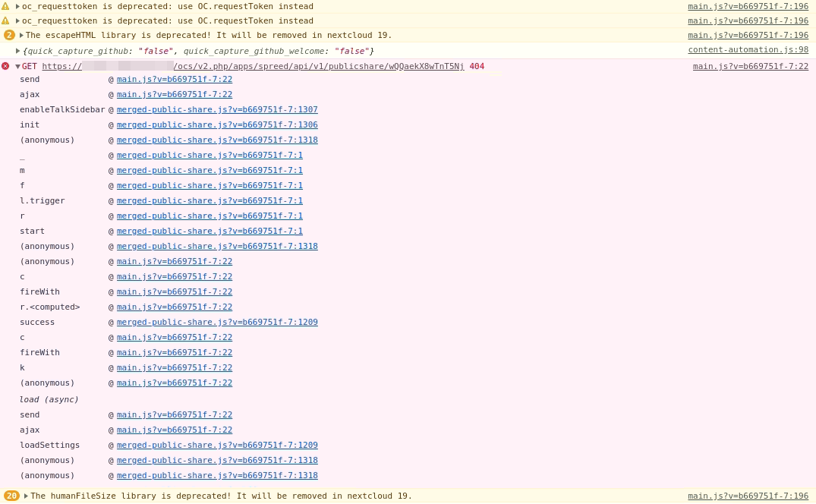Open content-automation.js:98 source link
This screenshot has height=504, width=816.
748,50
